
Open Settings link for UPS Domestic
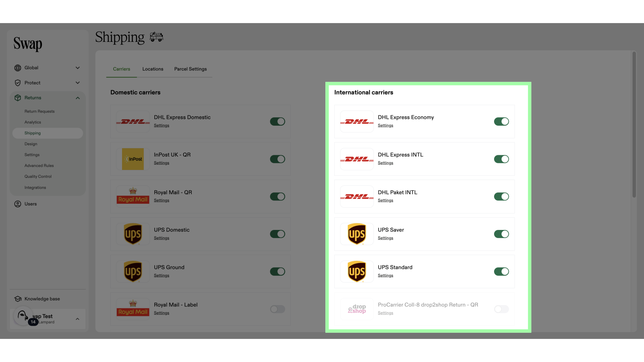tap(161, 238)
